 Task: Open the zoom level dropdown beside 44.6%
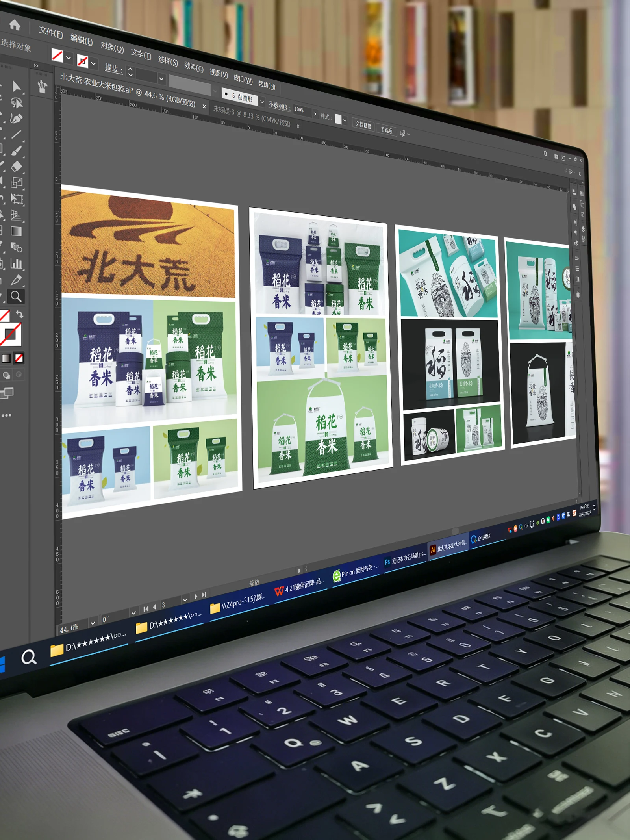(x=93, y=623)
